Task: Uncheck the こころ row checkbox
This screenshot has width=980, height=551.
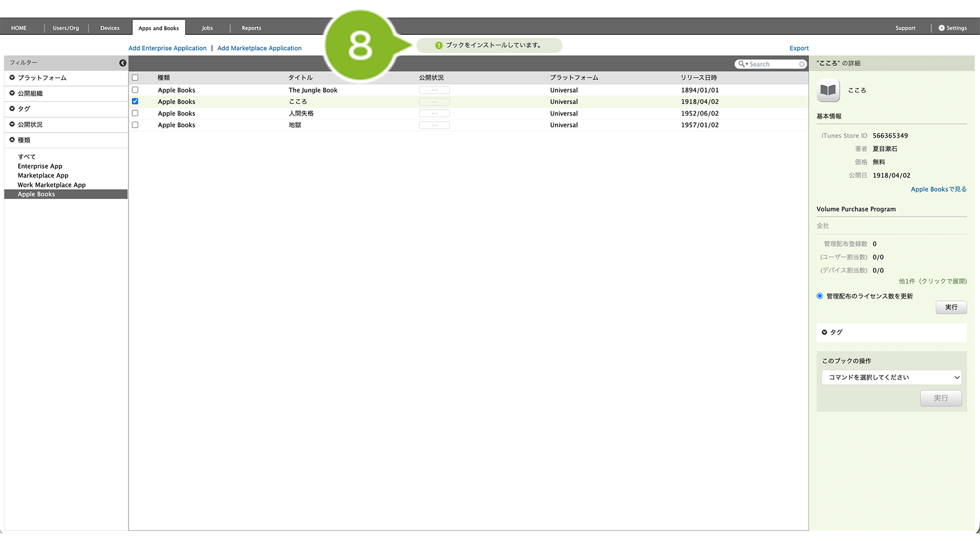Action: click(x=135, y=101)
